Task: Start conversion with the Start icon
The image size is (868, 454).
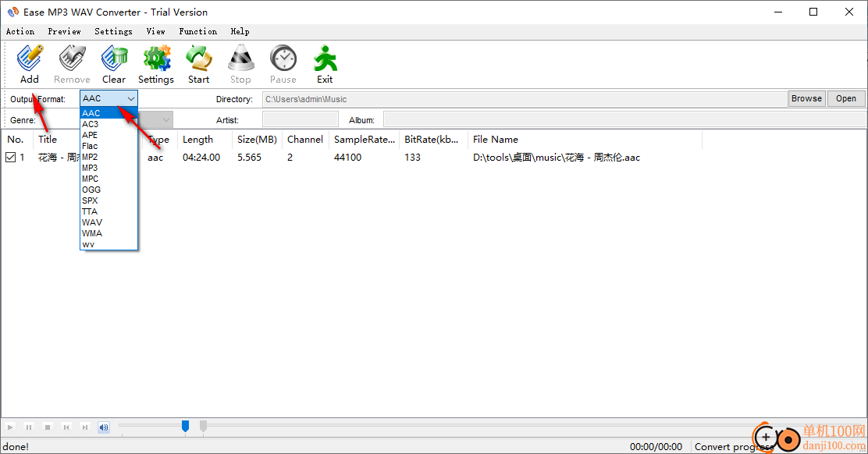Action: point(199,59)
